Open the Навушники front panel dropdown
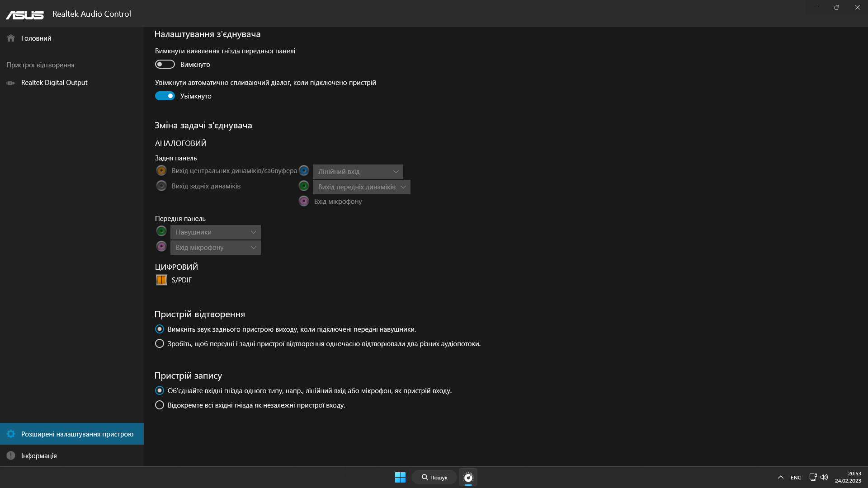This screenshot has width=868, height=488. [x=215, y=232]
